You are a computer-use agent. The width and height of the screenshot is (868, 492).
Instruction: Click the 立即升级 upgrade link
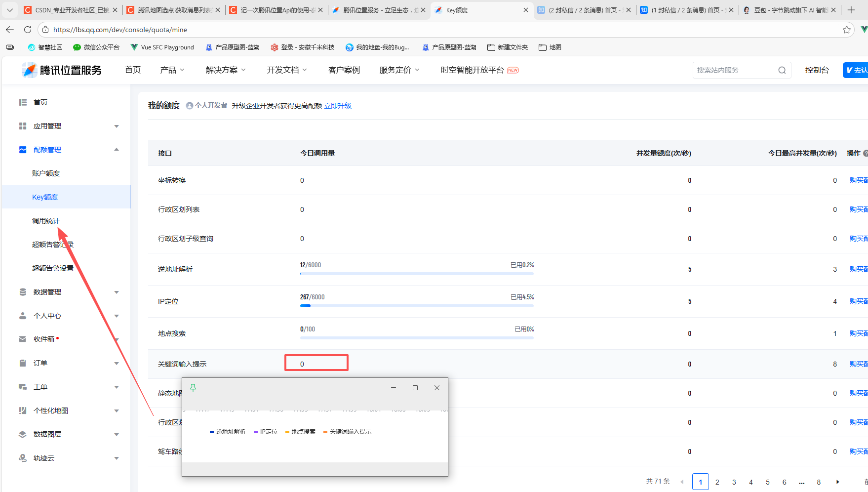point(338,106)
